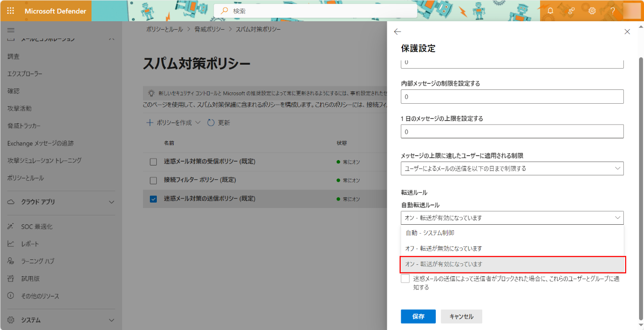Open the メッセージの上限に達したユーザー restriction dropdown
Image resolution: width=644 pixels, height=330 pixels.
[x=512, y=168]
